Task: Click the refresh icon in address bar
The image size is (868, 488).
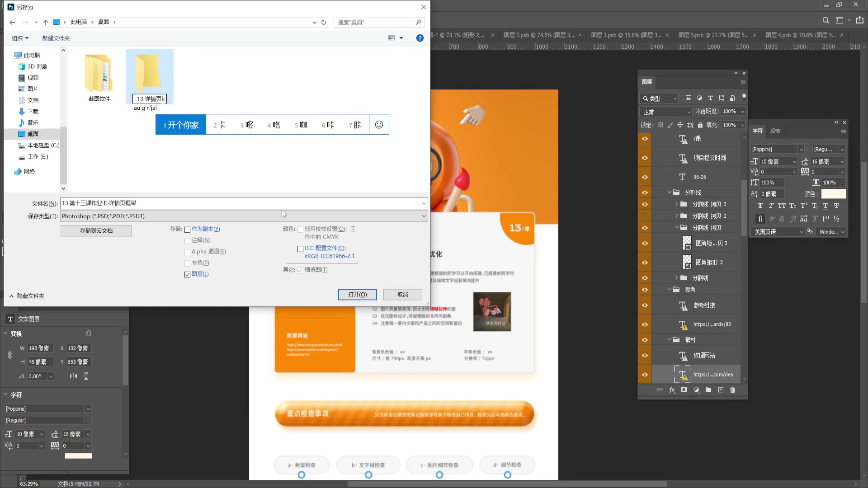Action: coord(324,22)
